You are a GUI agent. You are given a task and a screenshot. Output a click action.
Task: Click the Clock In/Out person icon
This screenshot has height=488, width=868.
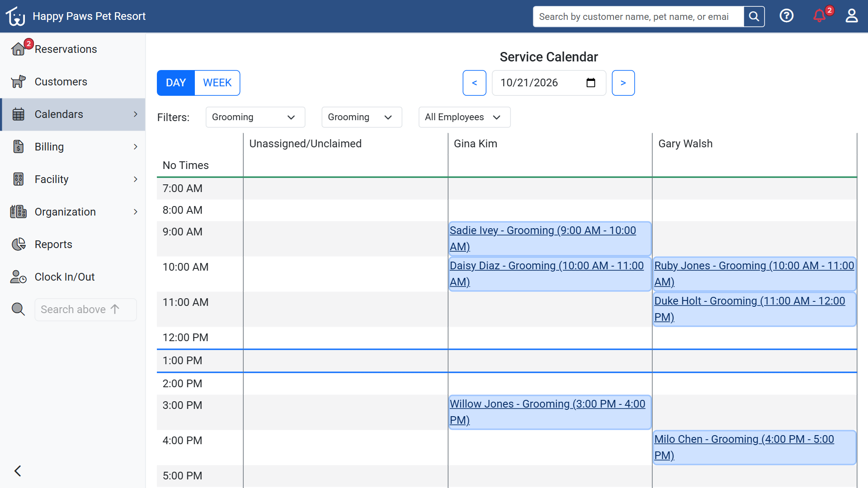[x=18, y=277]
